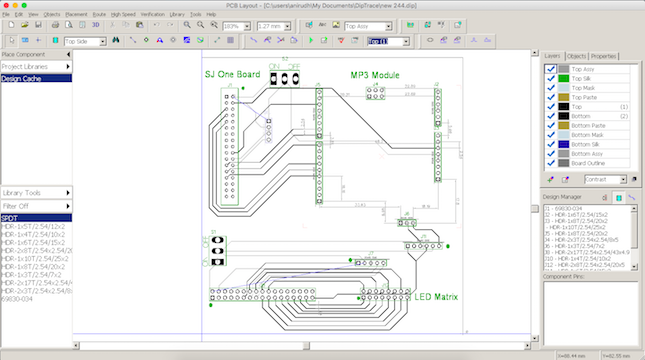Click the Top Paste layer color swatch
This screenshot has height=360, width=645.
coord(564,98)
